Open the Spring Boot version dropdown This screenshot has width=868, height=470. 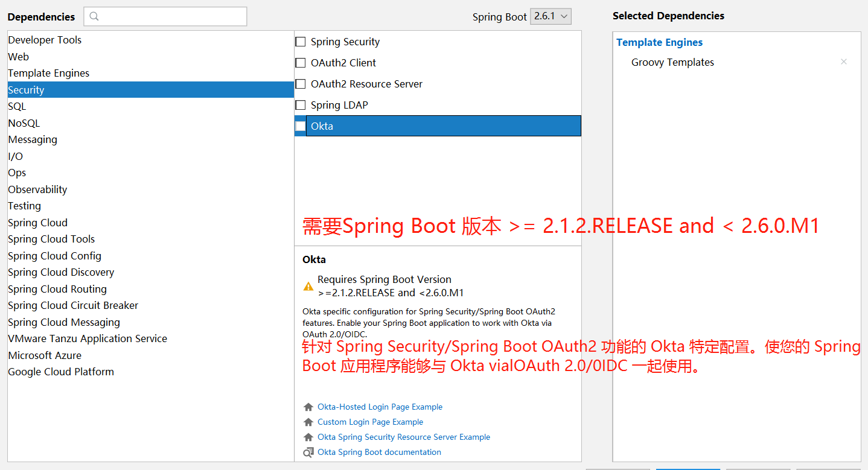550,16
